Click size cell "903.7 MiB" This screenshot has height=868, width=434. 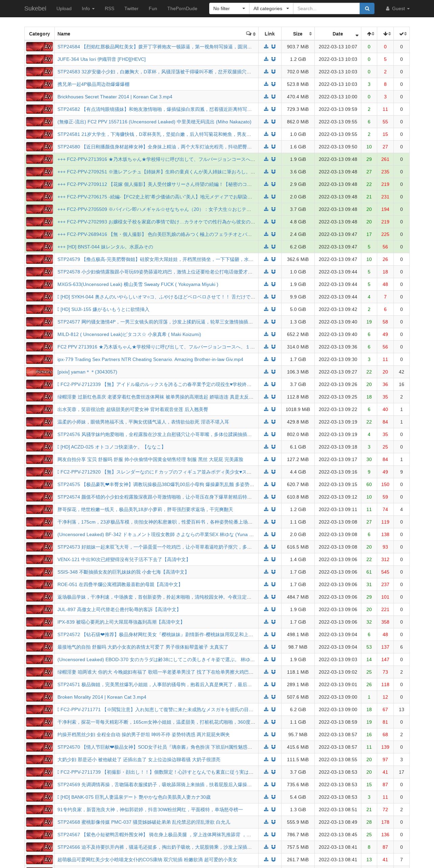298,47
